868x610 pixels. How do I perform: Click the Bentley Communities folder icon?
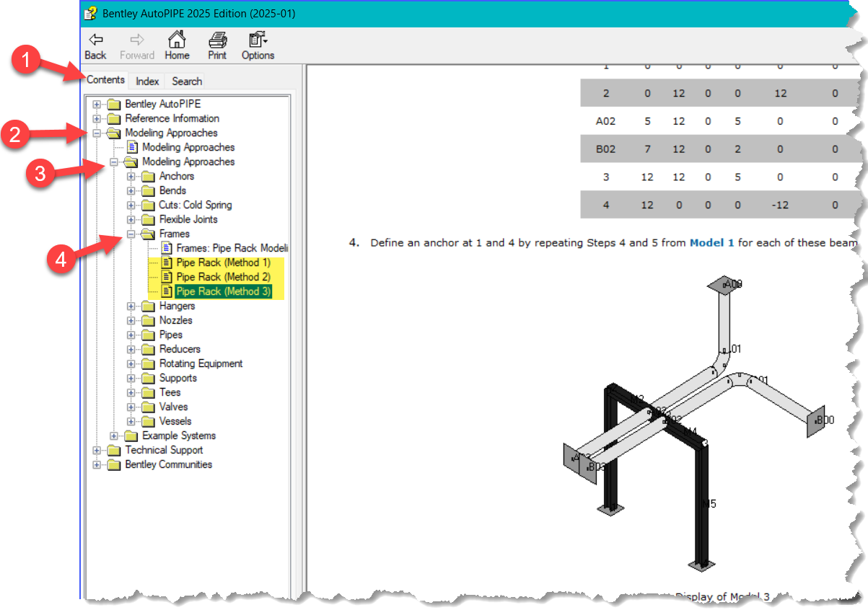point(114,464)
